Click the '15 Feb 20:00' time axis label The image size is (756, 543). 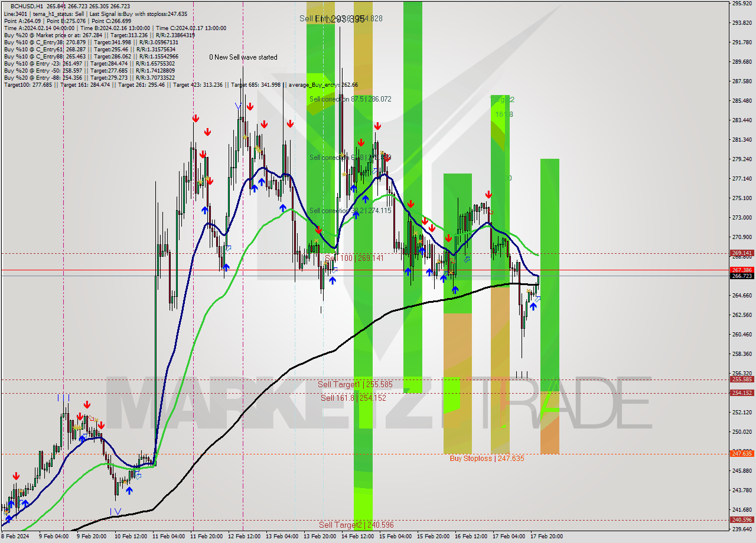point(433,537)
